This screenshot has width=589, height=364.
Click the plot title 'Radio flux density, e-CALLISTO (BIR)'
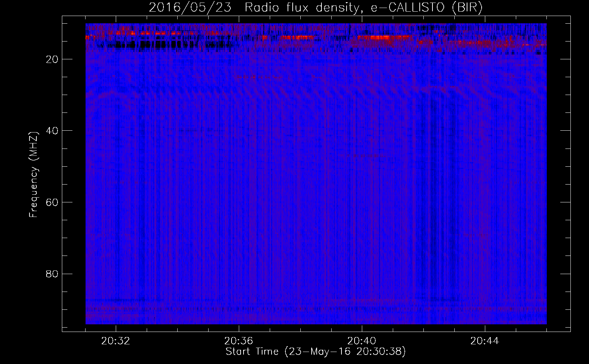pyautogui.click(x=363, y=8)
